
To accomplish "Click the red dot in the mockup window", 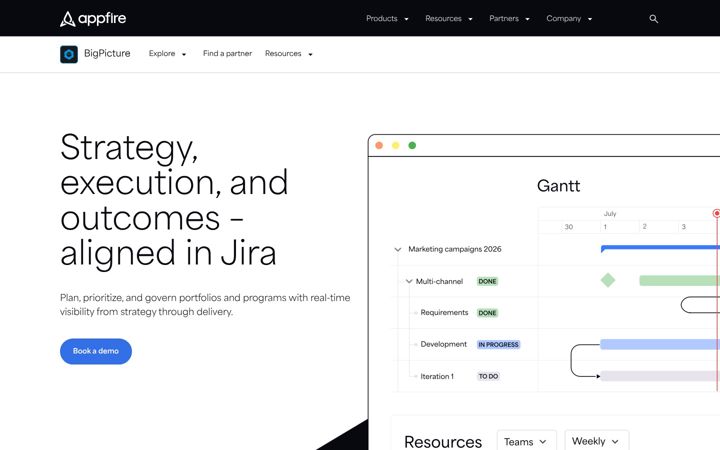I will click(x=379, y=146).
